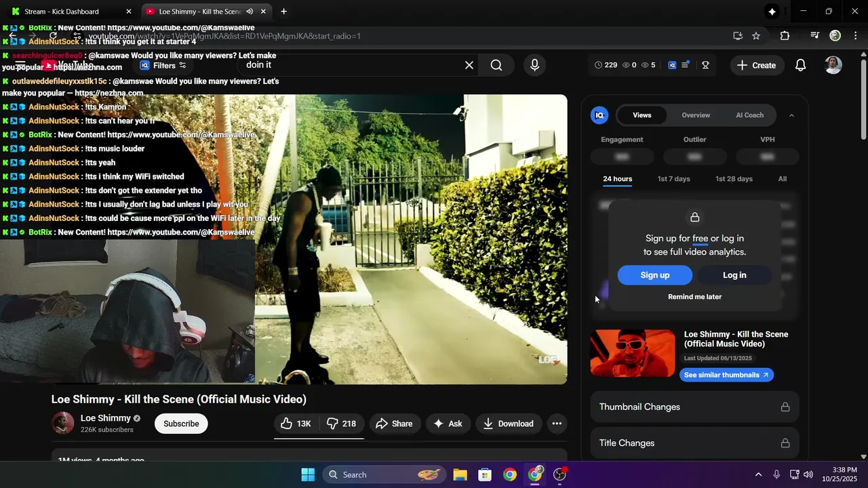Open the Kill the Scene thumbnail image
This screenshot has height=488, width=868.
[x=633, y=353]
